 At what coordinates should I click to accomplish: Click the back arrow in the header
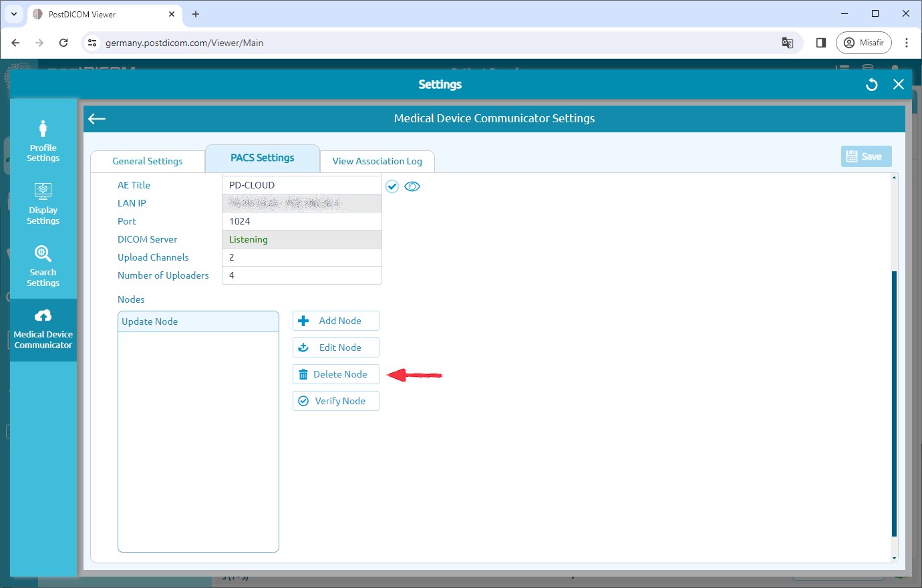point(96,118)
